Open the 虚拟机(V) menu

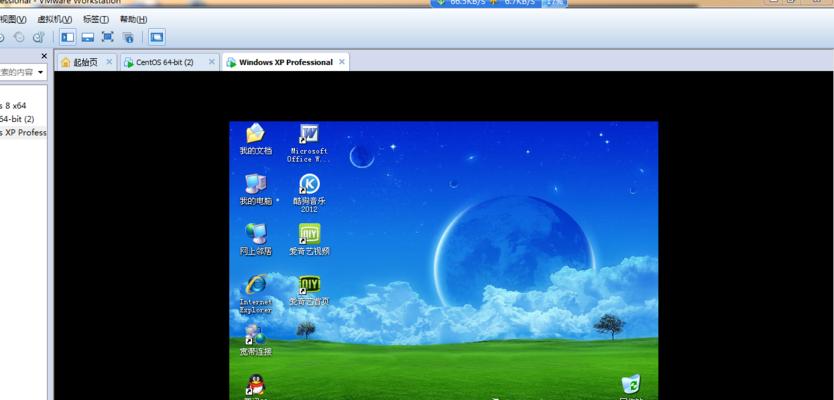click(x=54, y=20)
